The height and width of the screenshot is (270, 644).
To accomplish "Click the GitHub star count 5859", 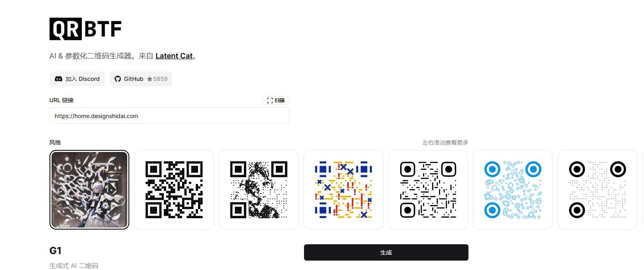I will pyautogui.click(x=160, y=79).
